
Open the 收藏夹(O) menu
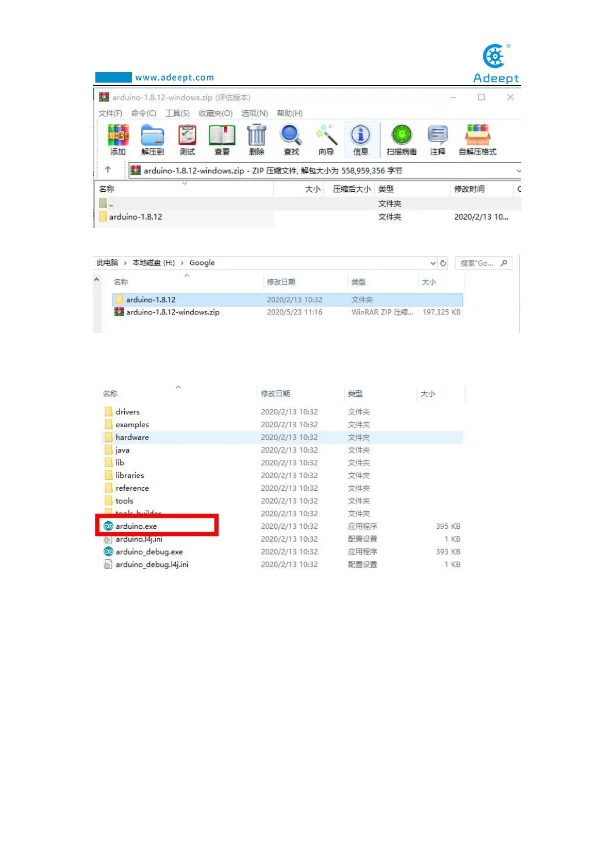(x=215, y=113)
